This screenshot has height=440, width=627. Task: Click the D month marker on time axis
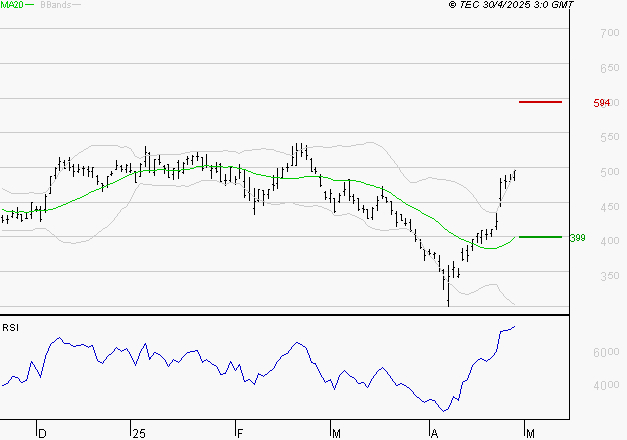coord(42,433)
